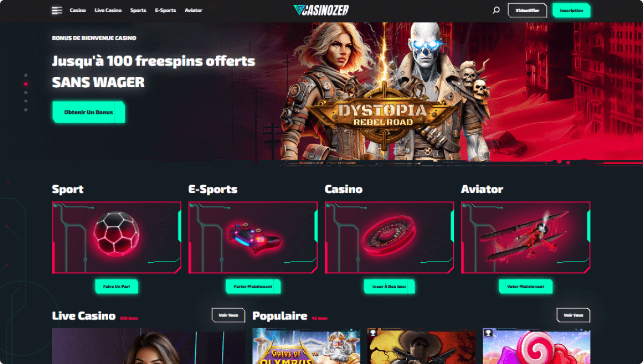The width and height of the screenshot is (643, 364).
Task: Select the active red carousel dot
Action: click(26, 84)
